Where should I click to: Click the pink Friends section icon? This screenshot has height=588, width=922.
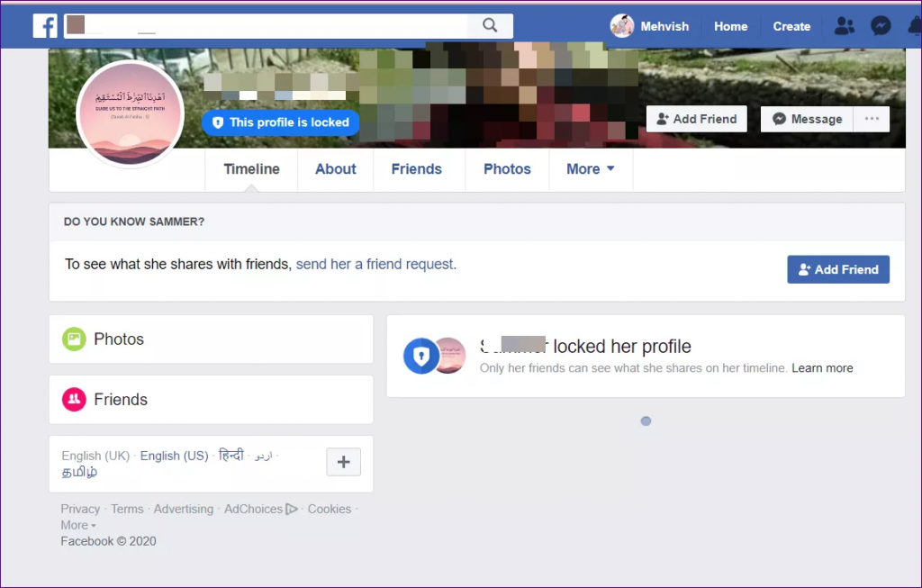pyautogui.click(x=74, y=400)
